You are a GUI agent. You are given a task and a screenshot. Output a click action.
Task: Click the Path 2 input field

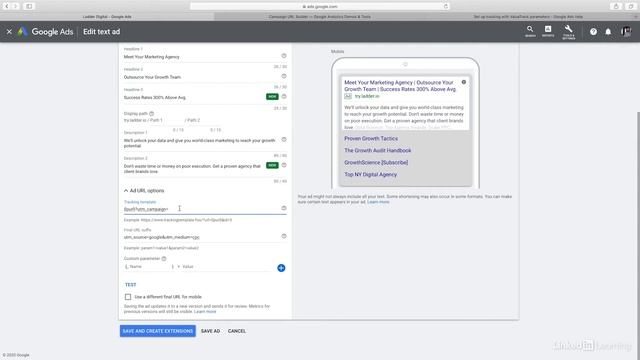(203, 120)
